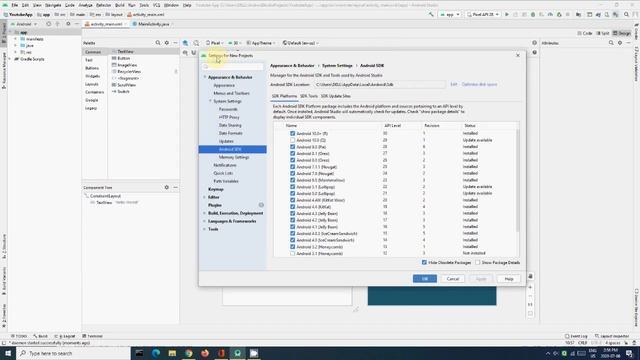640x360 pixels.
Task: Open the AppTheme dropdown
Action: 261,43
